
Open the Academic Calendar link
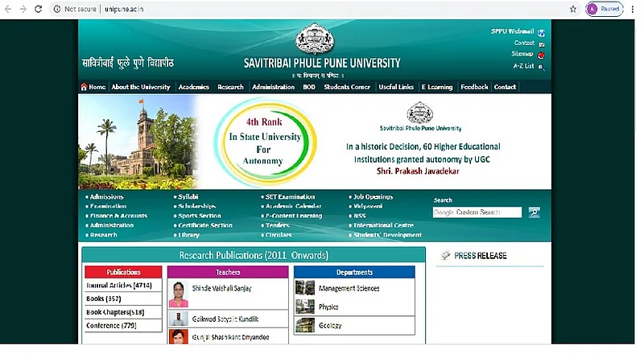coord(293,207)
